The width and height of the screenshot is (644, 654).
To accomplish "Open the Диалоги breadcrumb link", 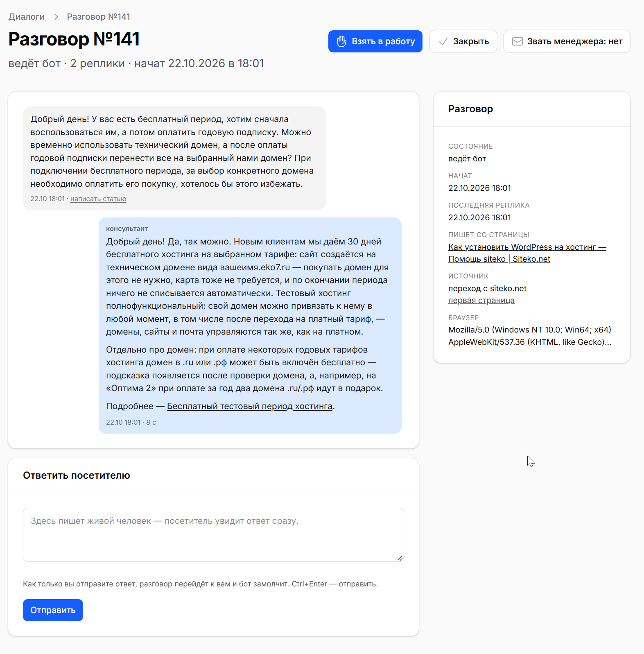I will 27,17.
